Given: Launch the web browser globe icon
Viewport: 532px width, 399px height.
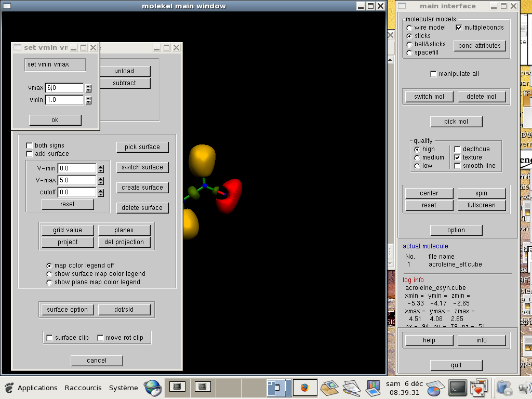Looking at the screenshot, I should pos(152,388).
